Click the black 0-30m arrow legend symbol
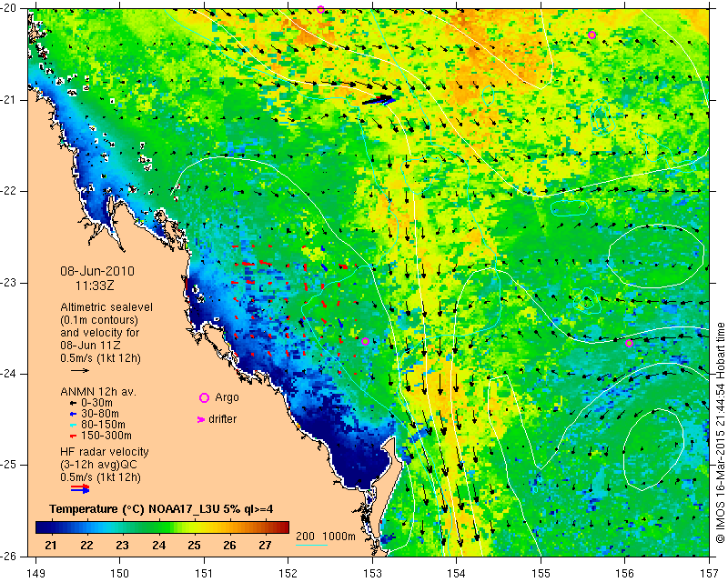Screen dimensions: 728x582 point(73,403)
